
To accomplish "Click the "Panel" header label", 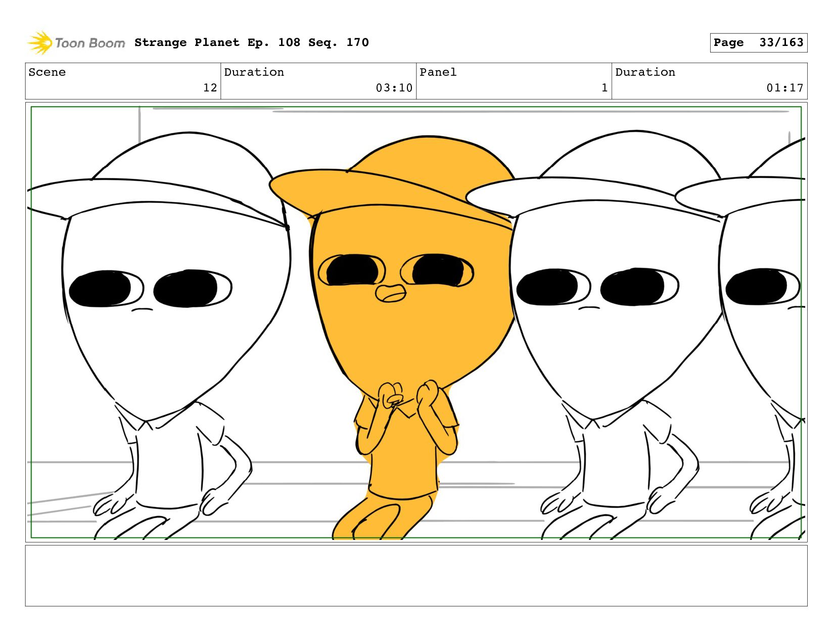I will point(438,72).
